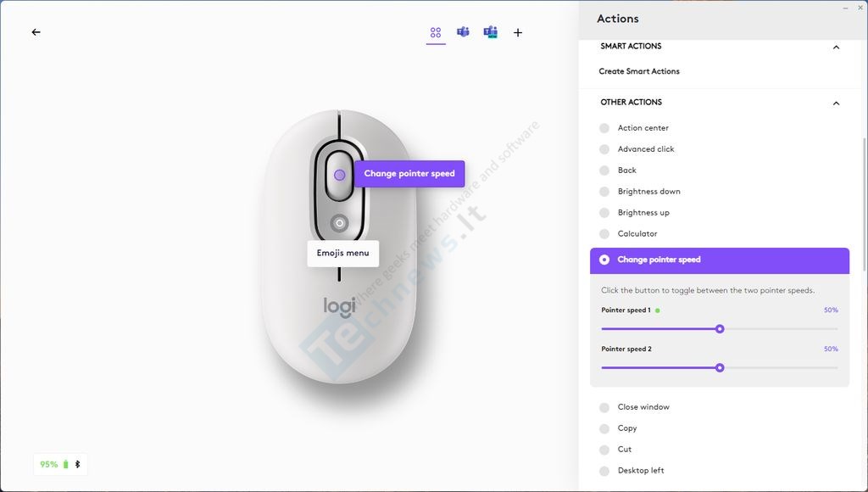Click the purple top button marker on mouse
Screen dimensions: 868x492
(x=340, y=175)
